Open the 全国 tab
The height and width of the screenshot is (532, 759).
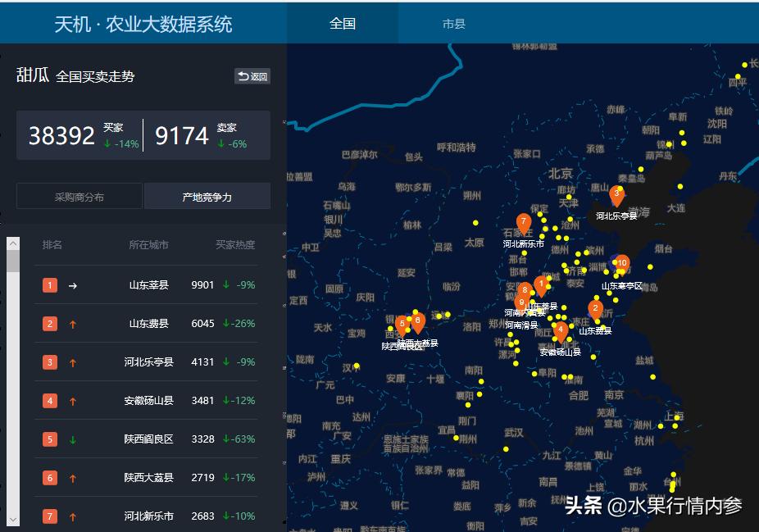(341, 24)
